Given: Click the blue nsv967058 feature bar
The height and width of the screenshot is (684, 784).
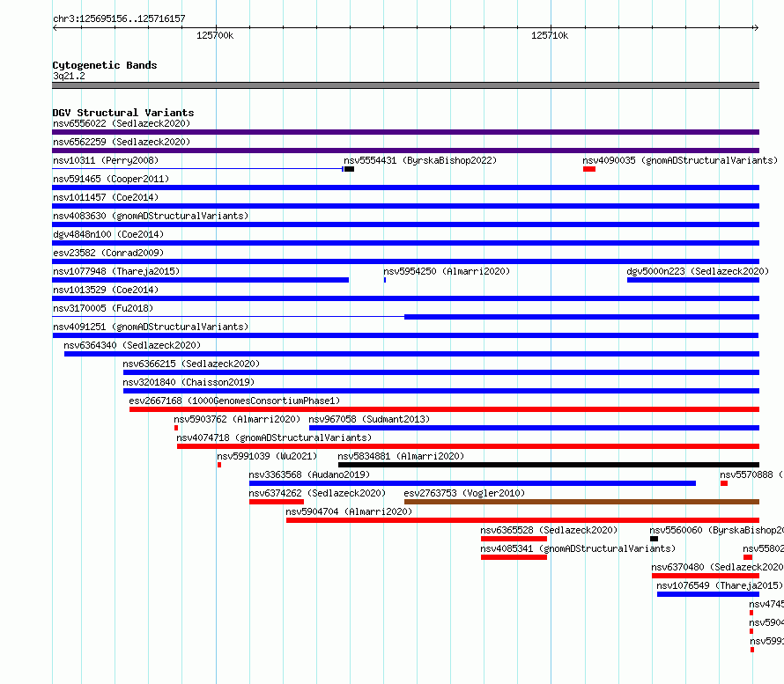Looking at the screenshot, I should (x=534, y=428).
